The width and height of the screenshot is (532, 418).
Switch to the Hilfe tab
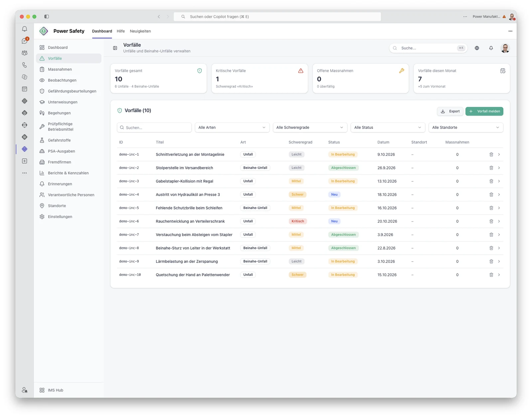121,31
